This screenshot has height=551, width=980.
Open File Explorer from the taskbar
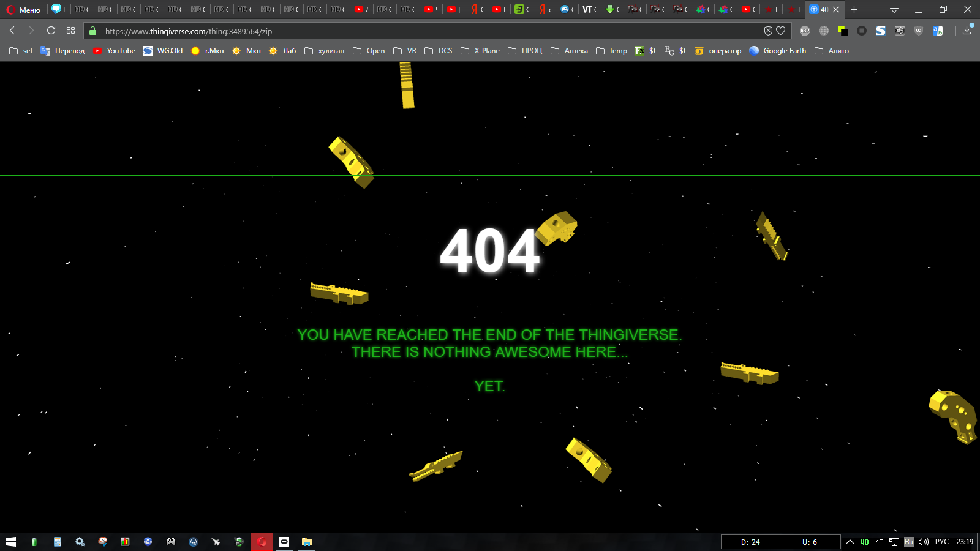pyautogui.click(x=307, y=542)
